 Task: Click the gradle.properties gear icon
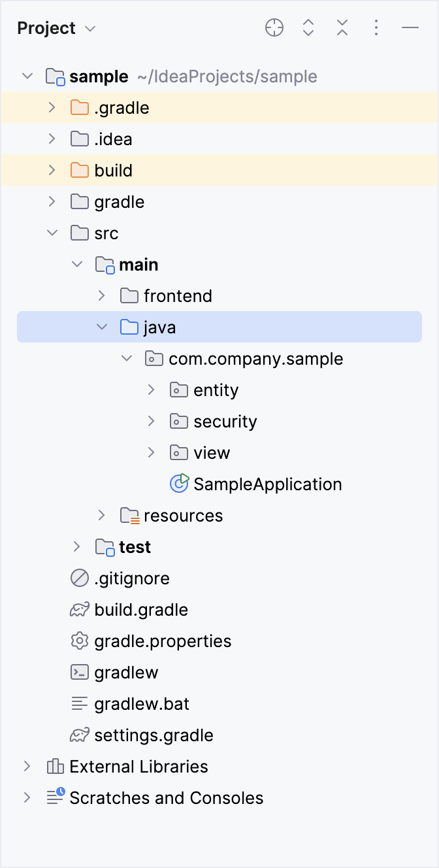79,641
